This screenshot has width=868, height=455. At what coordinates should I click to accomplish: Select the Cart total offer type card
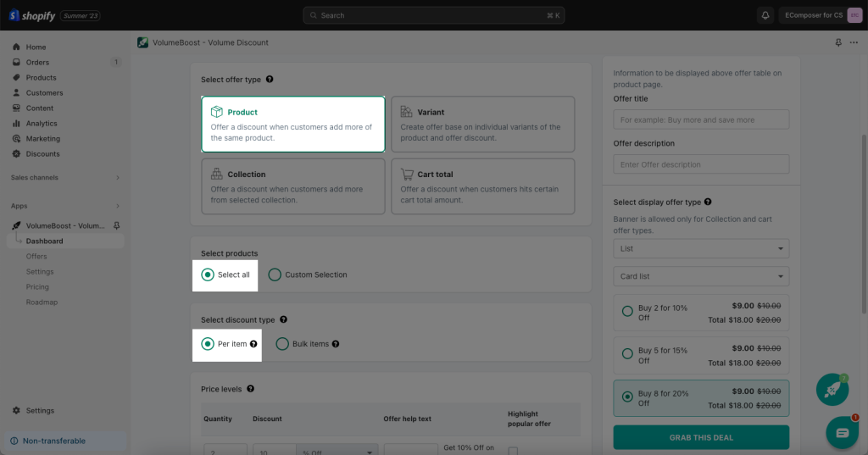[x=482, y=186]
